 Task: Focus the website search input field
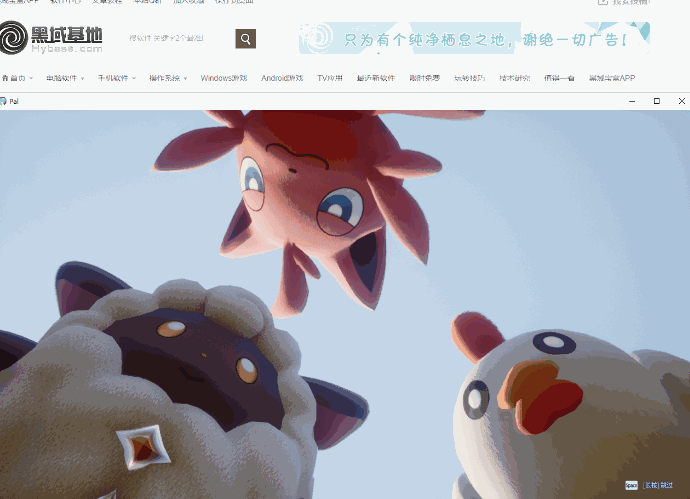pyautogui.click(x=180, y=38)
